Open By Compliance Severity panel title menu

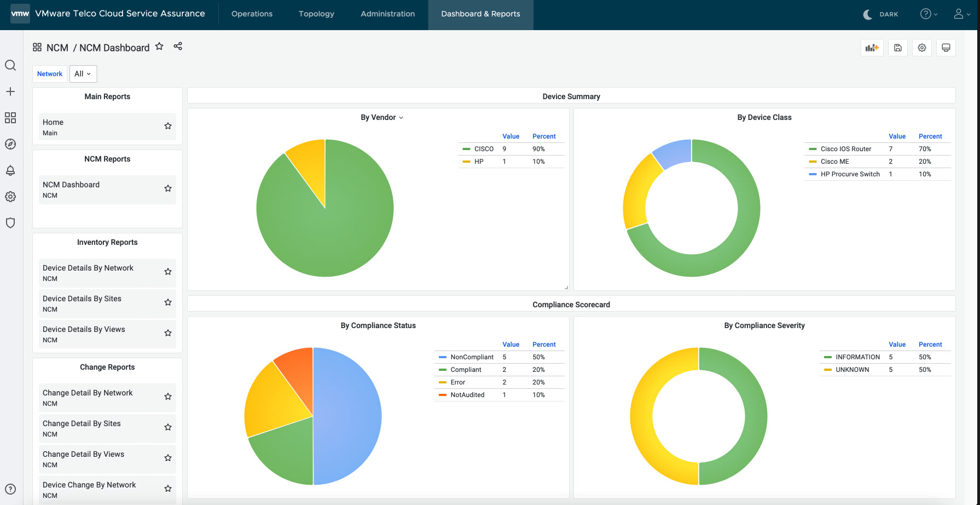click(764, 325)
